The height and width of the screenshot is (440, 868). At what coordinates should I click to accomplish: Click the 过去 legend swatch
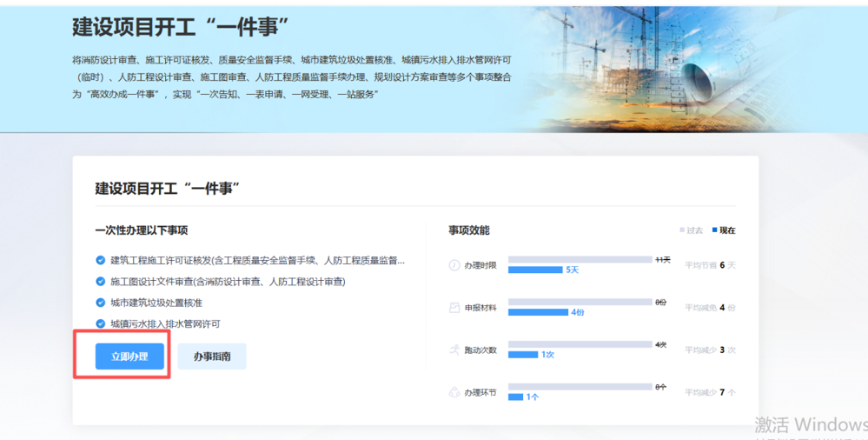682,230
